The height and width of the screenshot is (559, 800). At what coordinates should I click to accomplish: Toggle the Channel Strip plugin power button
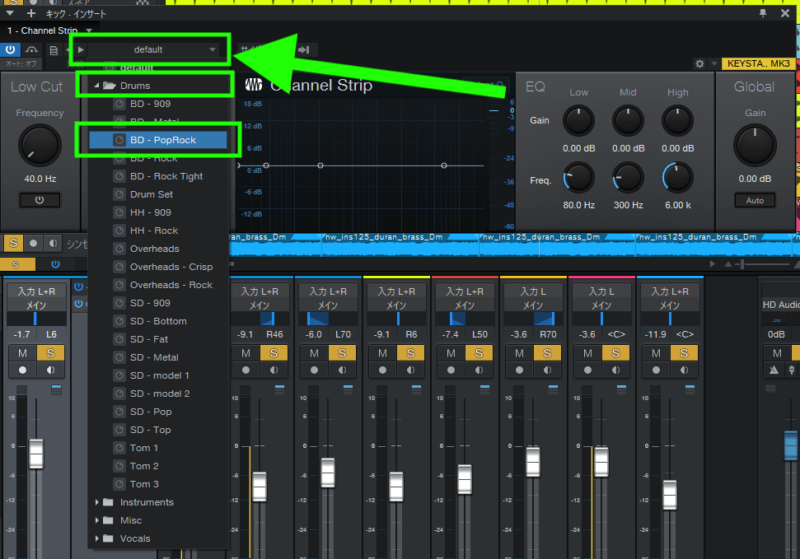point(12,49)
